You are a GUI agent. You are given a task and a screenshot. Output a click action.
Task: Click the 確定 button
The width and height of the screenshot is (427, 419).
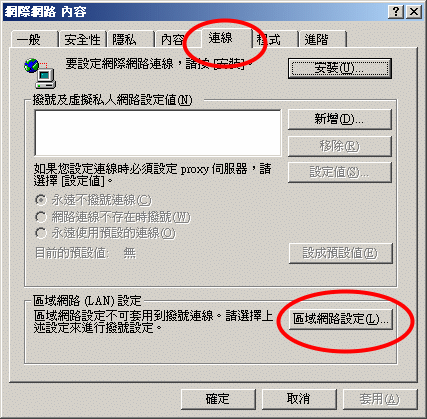coord(218,399)
